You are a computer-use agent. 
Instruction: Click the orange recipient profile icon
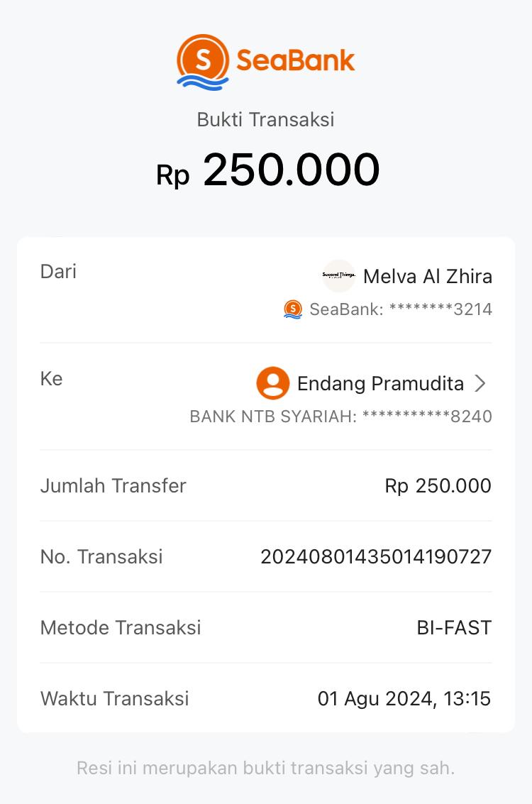273,383
